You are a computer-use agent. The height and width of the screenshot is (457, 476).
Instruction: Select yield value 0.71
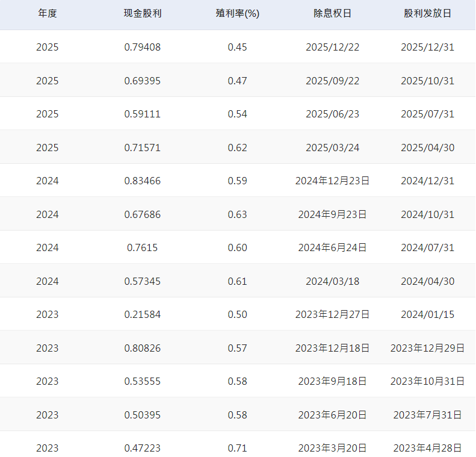(x=237, y=448)
